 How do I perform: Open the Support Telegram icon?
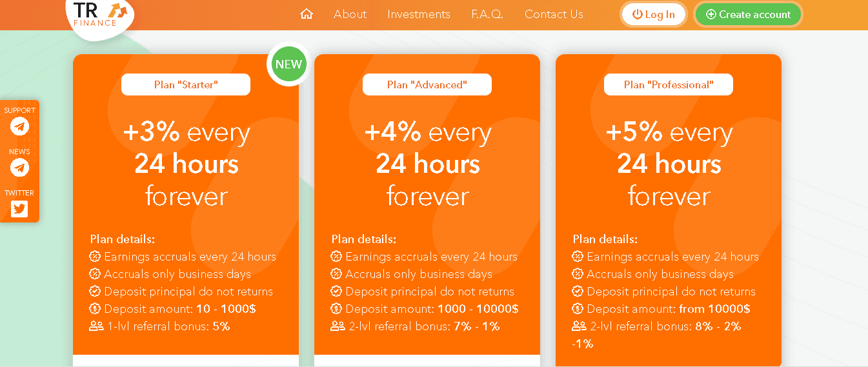pos(20,126)
